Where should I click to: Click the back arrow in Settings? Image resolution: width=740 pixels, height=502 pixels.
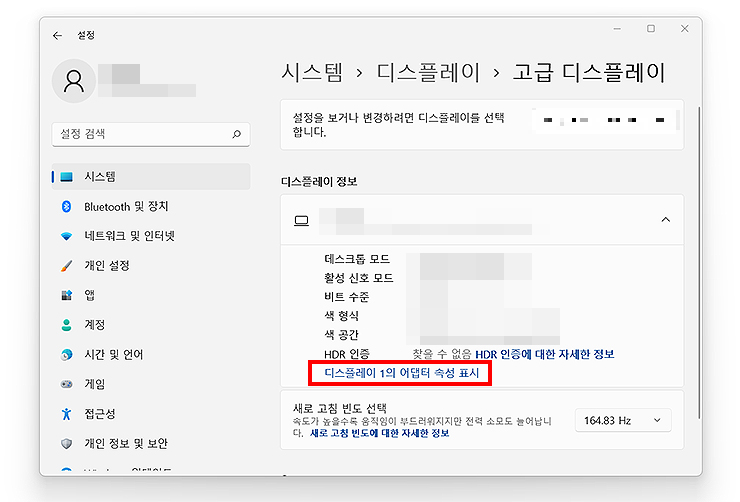pos(58,35)
